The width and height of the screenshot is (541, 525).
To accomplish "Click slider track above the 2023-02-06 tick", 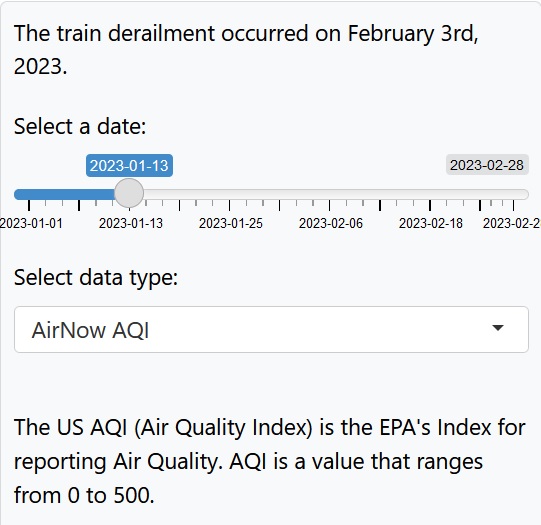I will coord(330,194).
